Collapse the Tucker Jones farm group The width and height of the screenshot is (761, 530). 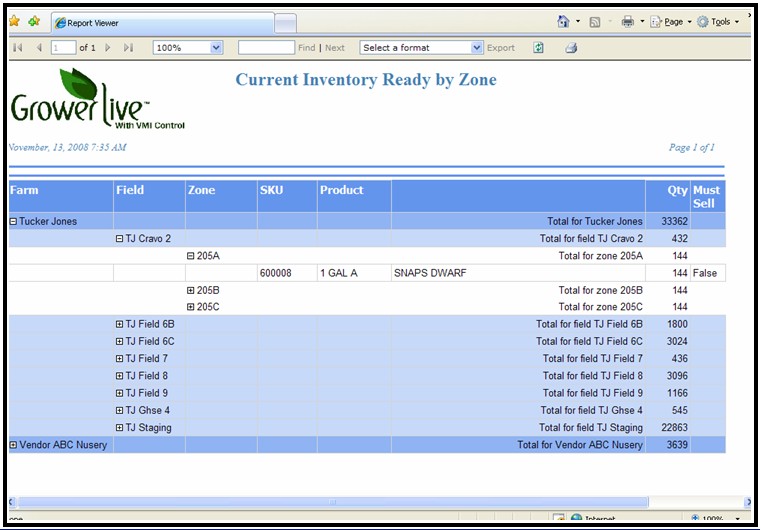14,221
